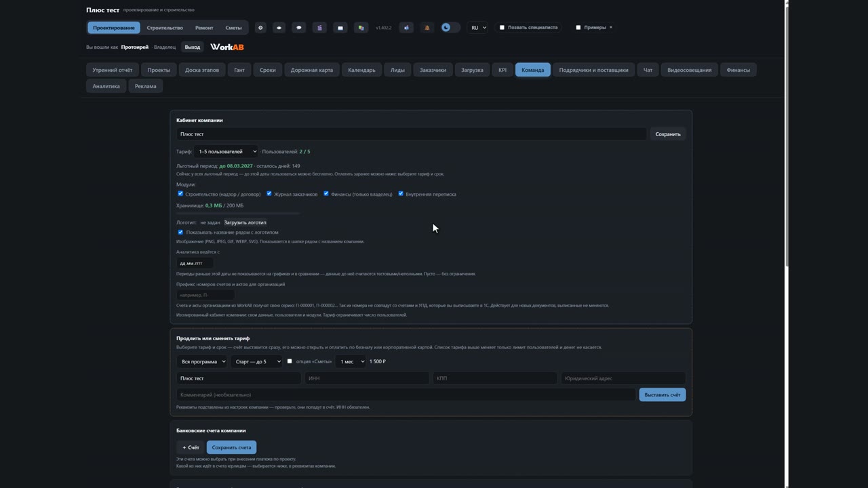This screenshot has width=868, height=488.
Task: Check the Примеры checkbox
Action: click(578, 28)
